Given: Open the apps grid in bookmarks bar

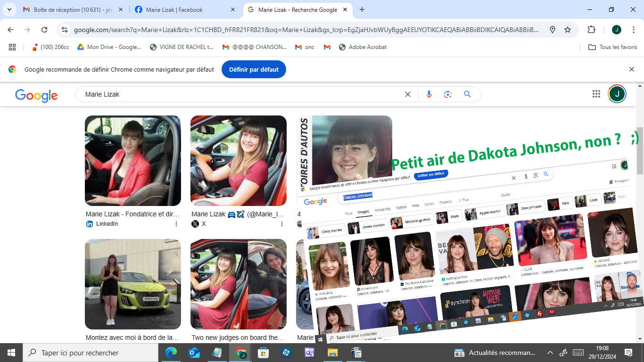Looking at the screenshot, I should 12,47.
